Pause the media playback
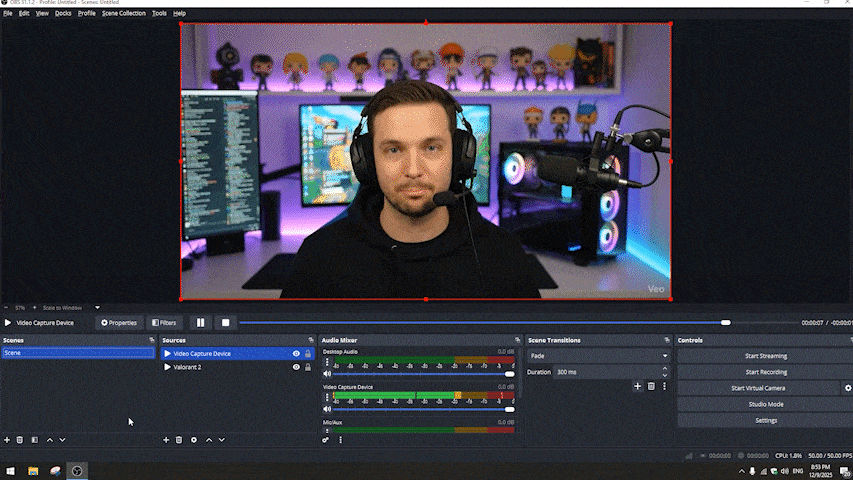Viewport: 853px width, 480px height. [200, 323]
